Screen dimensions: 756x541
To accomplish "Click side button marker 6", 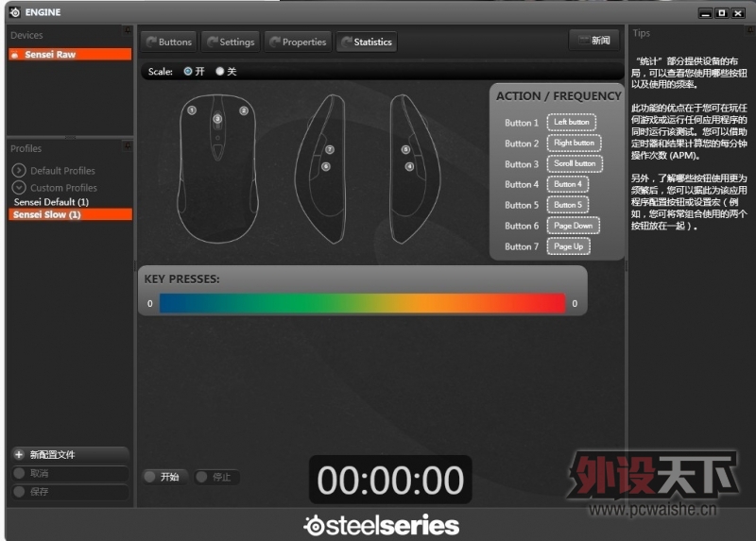I will (326, 167).
